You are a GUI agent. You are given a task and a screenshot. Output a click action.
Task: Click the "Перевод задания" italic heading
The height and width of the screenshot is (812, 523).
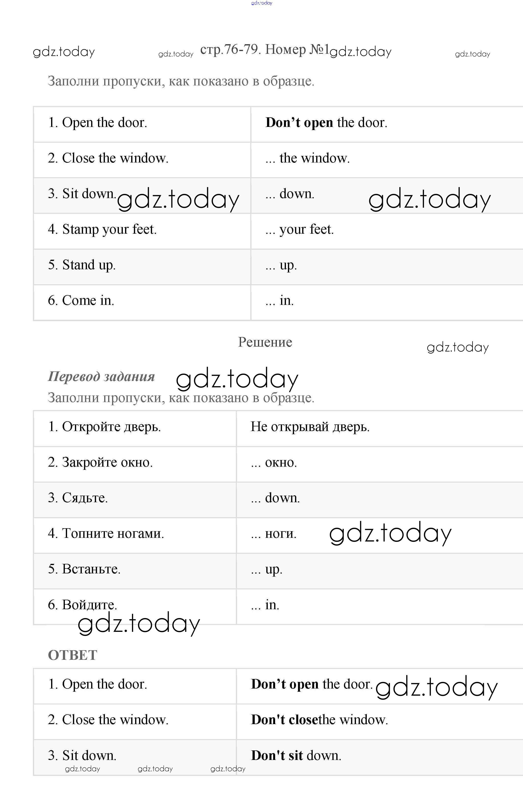click(x=101, y=376)
